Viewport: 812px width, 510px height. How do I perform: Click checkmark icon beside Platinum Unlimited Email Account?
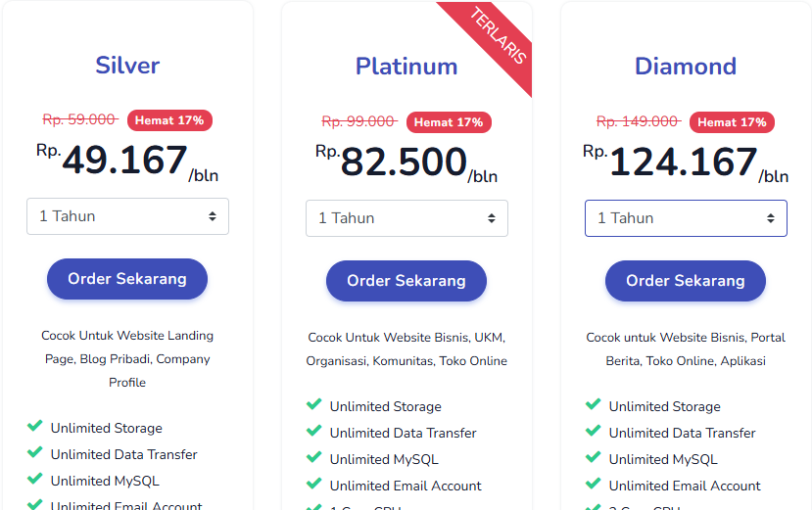(x=313, y=484)
